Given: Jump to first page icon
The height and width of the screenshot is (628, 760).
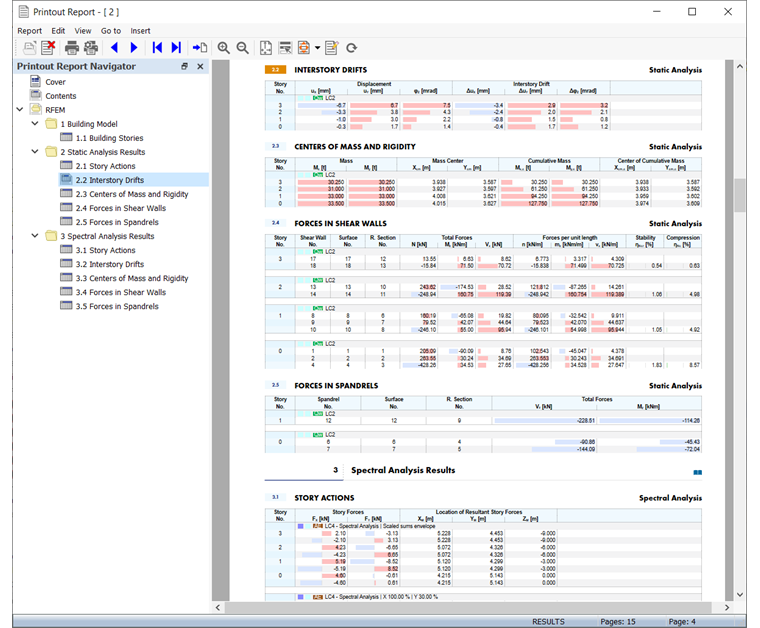Looking at the screenshot, I should 157,47.
